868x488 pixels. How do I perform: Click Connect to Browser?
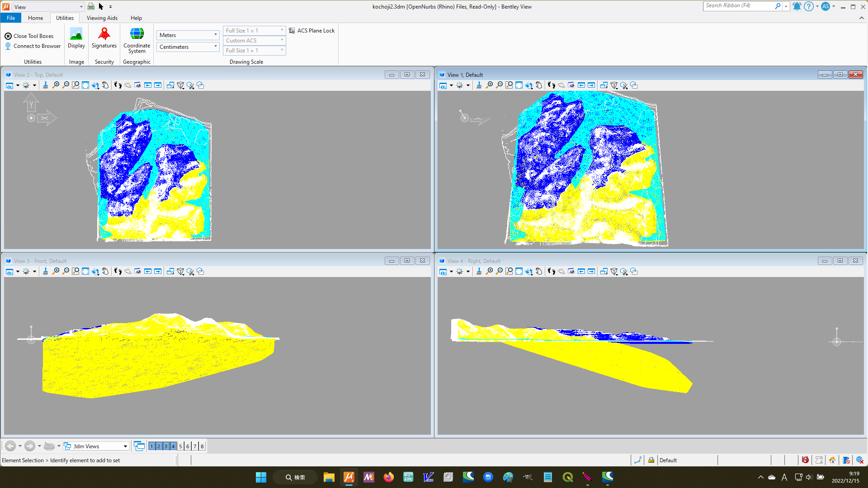[33, 46]
